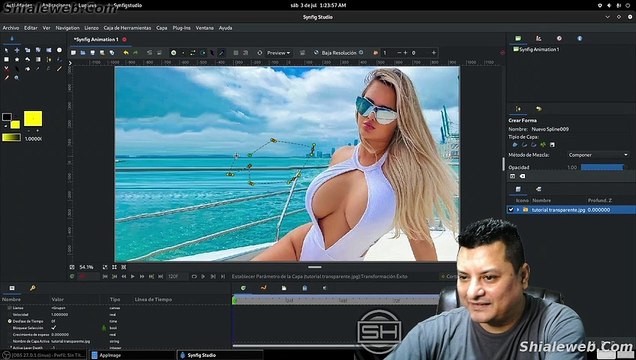
Task: Open the Caja de Herramientas menu
Action: (x=127, y=28)
